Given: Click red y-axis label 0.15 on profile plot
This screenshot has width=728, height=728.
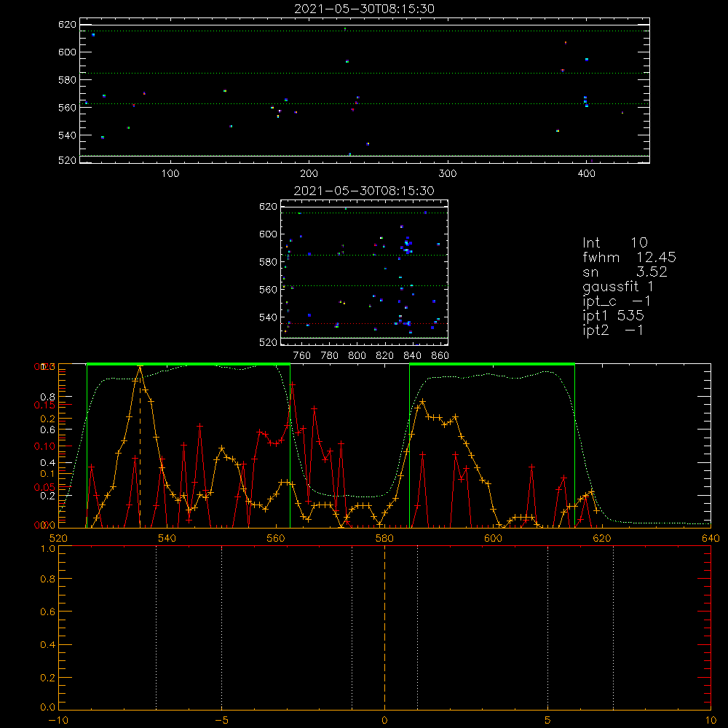Looking at the screenshot, I should tap(44, 405).
